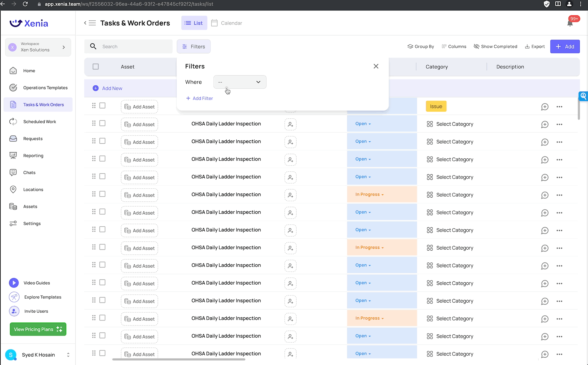The image size is (588, 365).
Task: Click the Assets stack icon
Action: coord(13,206)
